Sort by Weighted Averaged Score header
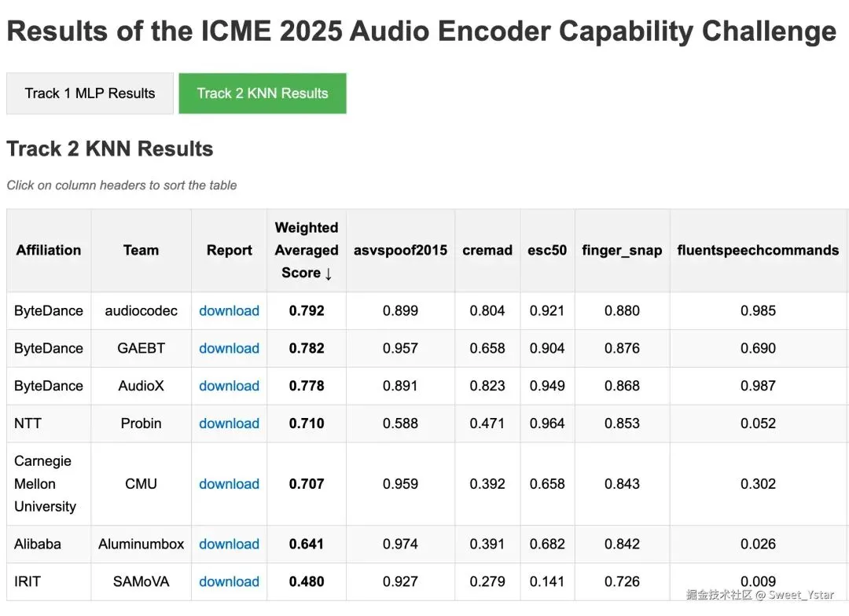The image size is (849, 616). click(x=306, y=250)
